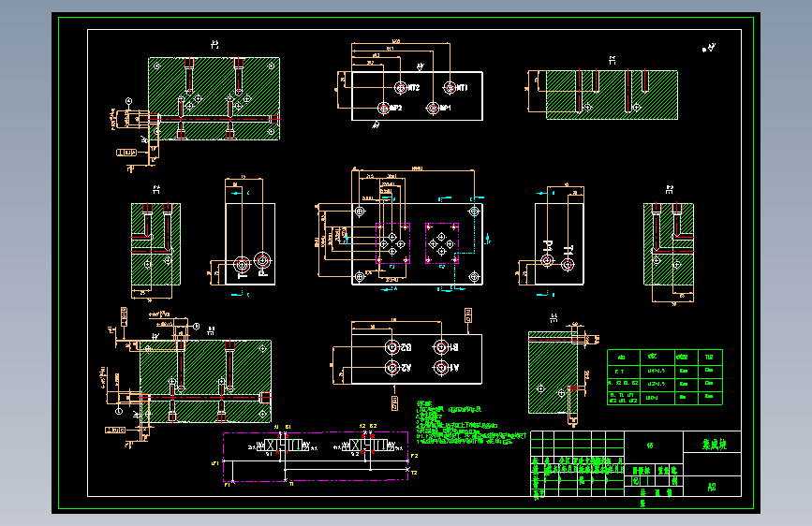The height and width of the screenshot is (526, 812).
Task: Click the MT2 port label
Action: [x=413, y=88]
